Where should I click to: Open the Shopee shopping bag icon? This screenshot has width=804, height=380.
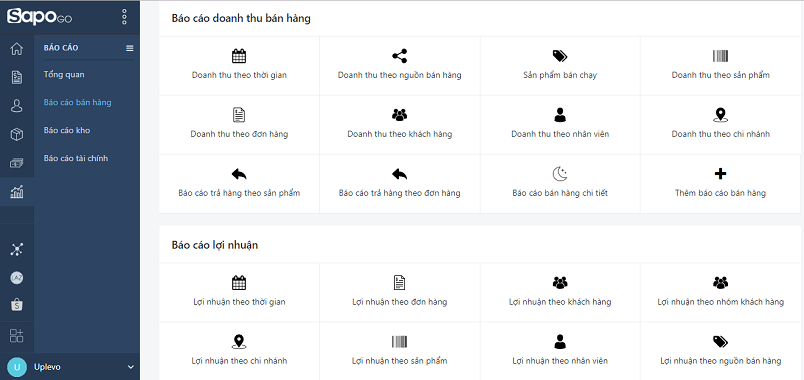pyautogui.click(x=17, y=305)
